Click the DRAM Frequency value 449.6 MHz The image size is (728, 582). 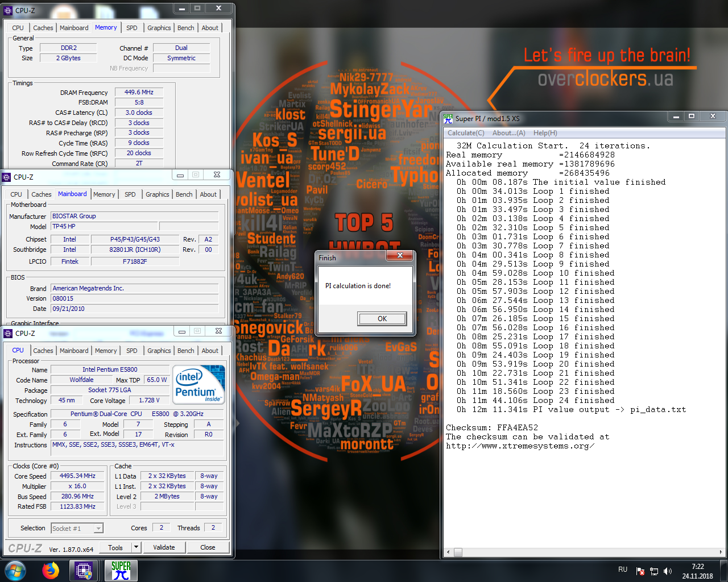139,92
